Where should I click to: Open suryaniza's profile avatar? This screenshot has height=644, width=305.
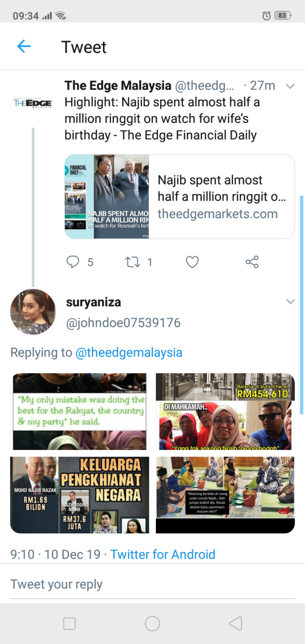pos(33,312)
